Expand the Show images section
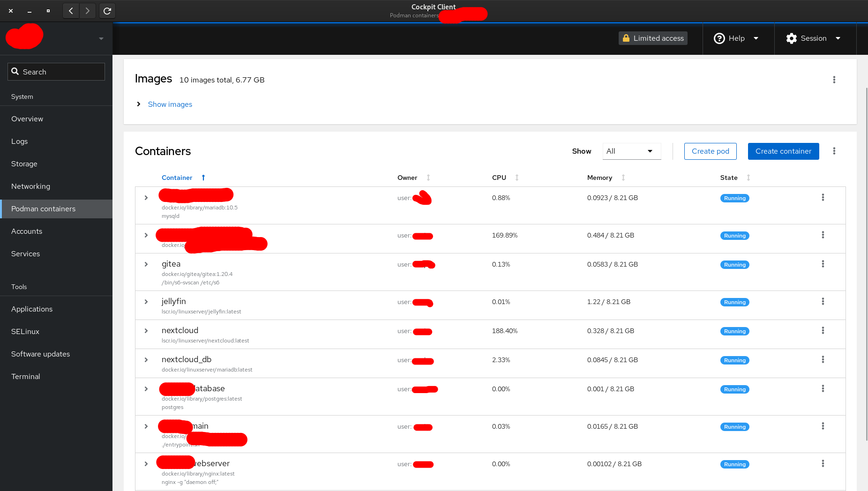Viewport: 868px width, 491px height. pyautogui.click(x=139, y=104)
